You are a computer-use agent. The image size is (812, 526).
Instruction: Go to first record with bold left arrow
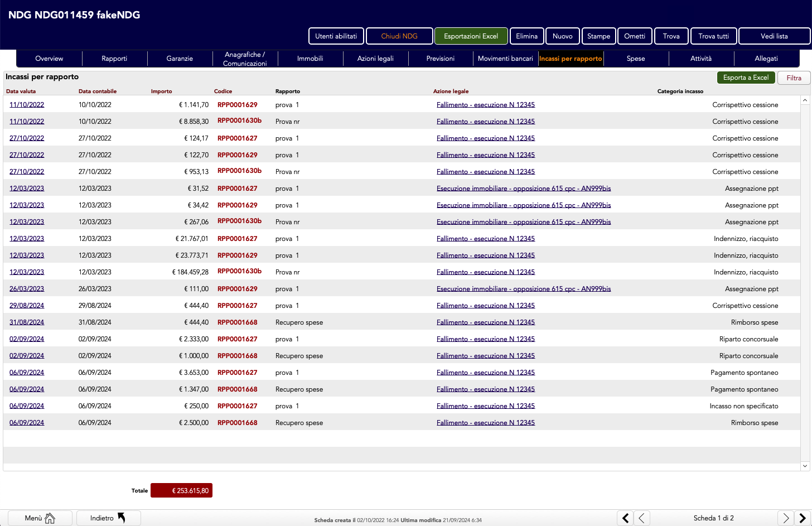pyautogui.click(x=625, y=518)
